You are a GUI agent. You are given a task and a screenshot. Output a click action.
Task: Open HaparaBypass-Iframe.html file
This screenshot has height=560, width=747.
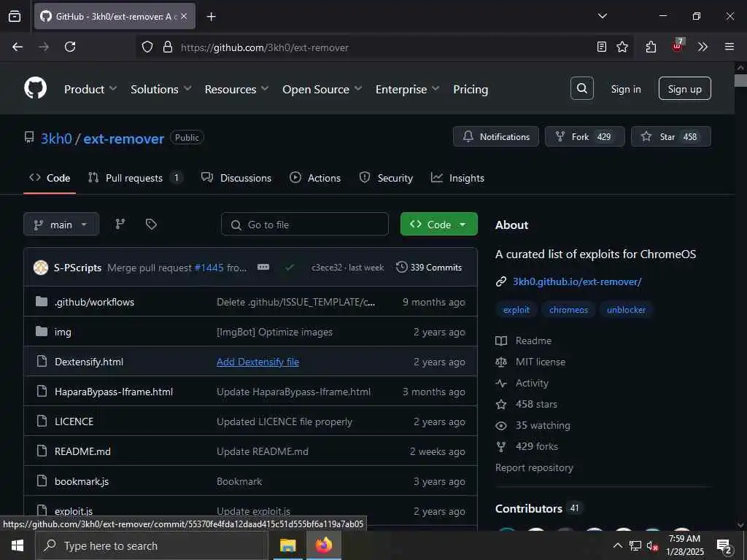(x=114, y=392)
